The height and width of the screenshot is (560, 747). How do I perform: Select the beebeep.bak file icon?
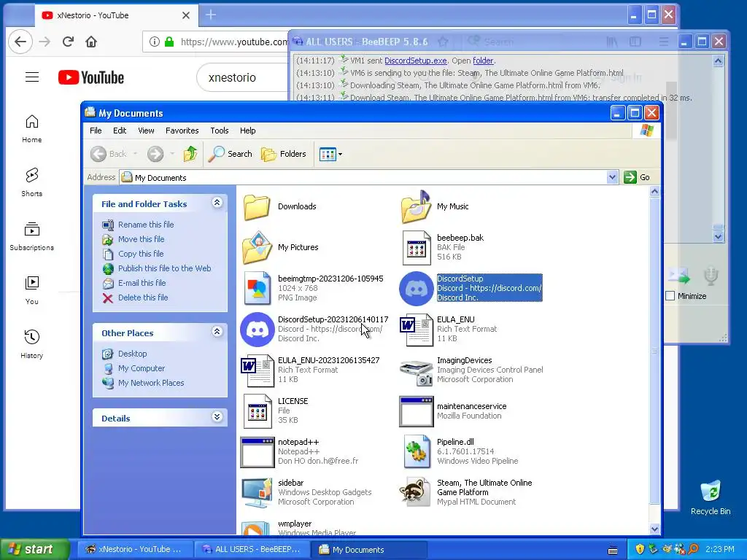pos(417,248)
